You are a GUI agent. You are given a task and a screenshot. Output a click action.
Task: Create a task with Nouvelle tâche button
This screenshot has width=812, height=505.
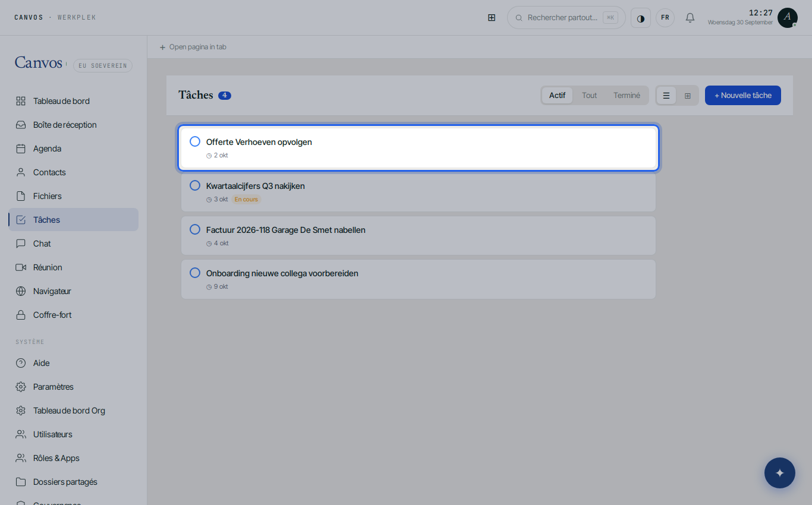743,96
